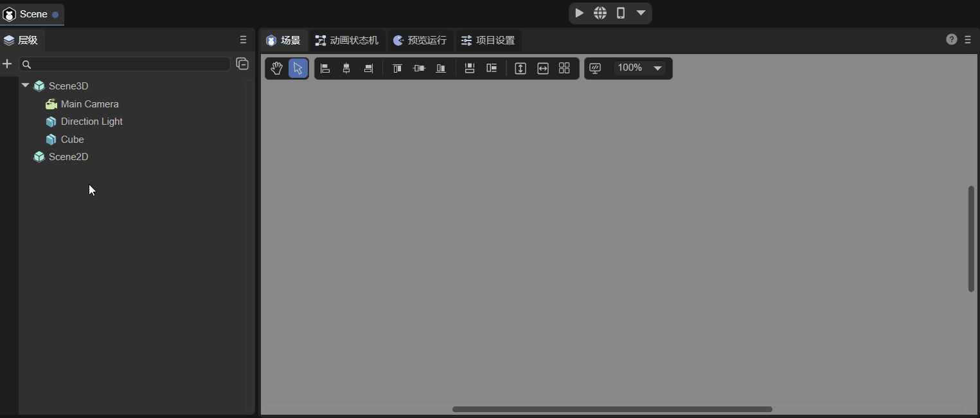The width and height of the screenshot is (980, 418).
Task: Switch to the 动画状态机 tab
Action: coord(347,41)
